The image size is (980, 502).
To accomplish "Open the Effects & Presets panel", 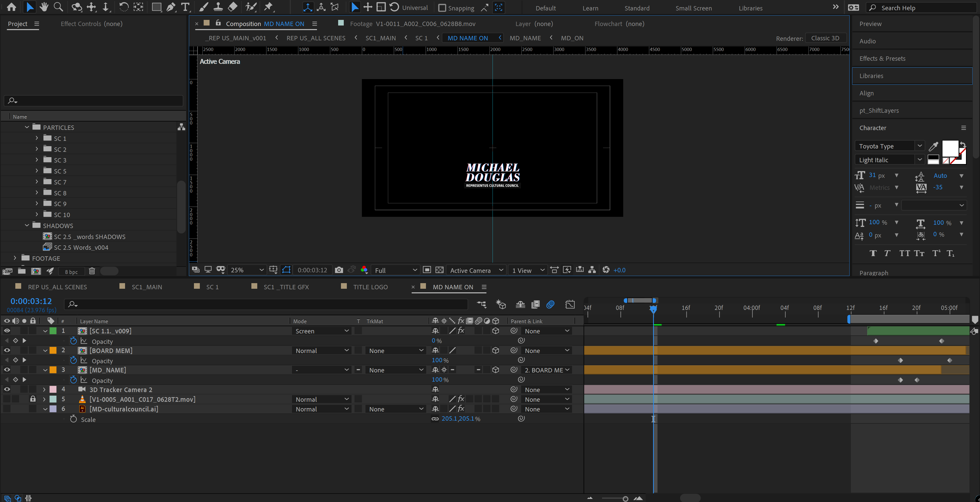I will tap(882, 58).
